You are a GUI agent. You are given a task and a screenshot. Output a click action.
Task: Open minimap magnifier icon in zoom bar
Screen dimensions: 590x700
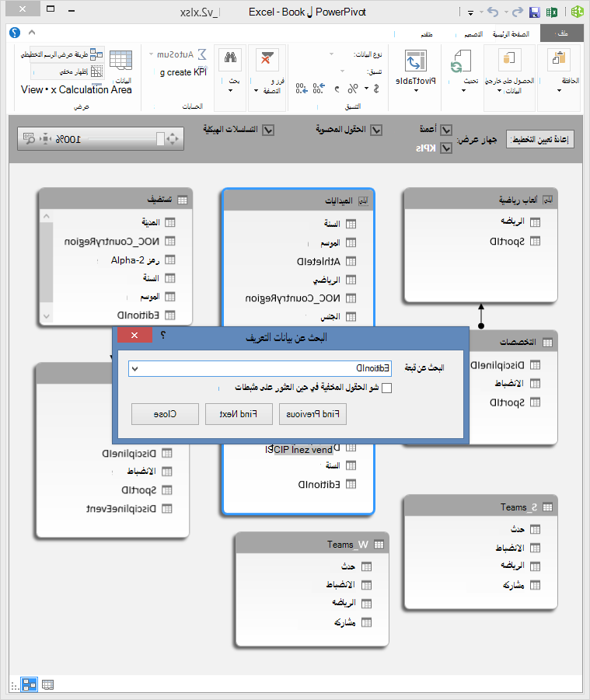(29, 139)
